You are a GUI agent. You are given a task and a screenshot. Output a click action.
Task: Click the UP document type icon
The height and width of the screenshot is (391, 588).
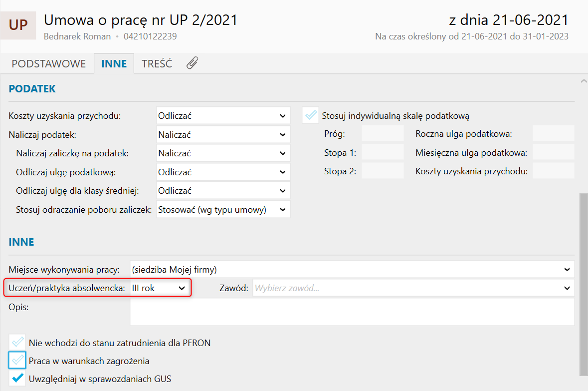pyautogui.click(x=18, y=25)
